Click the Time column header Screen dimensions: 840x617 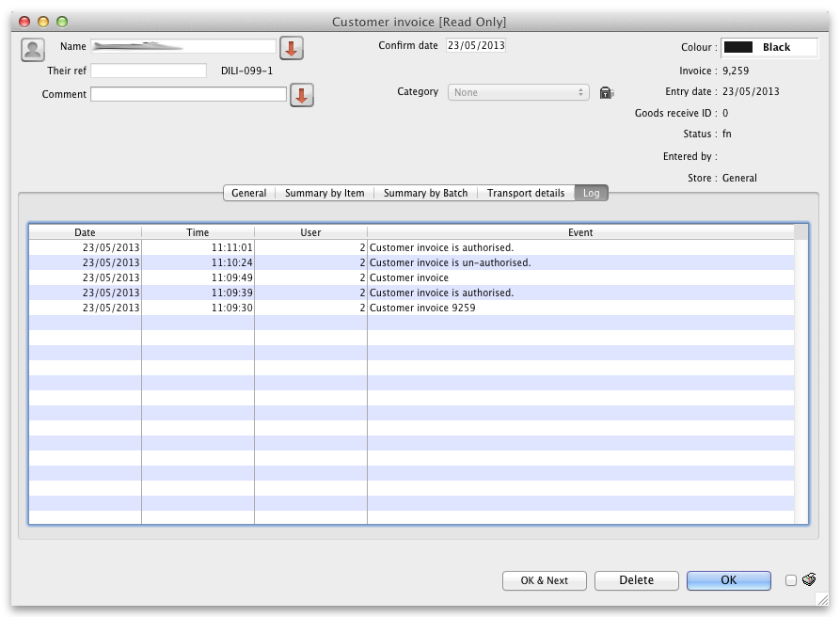tap(198, 232)
